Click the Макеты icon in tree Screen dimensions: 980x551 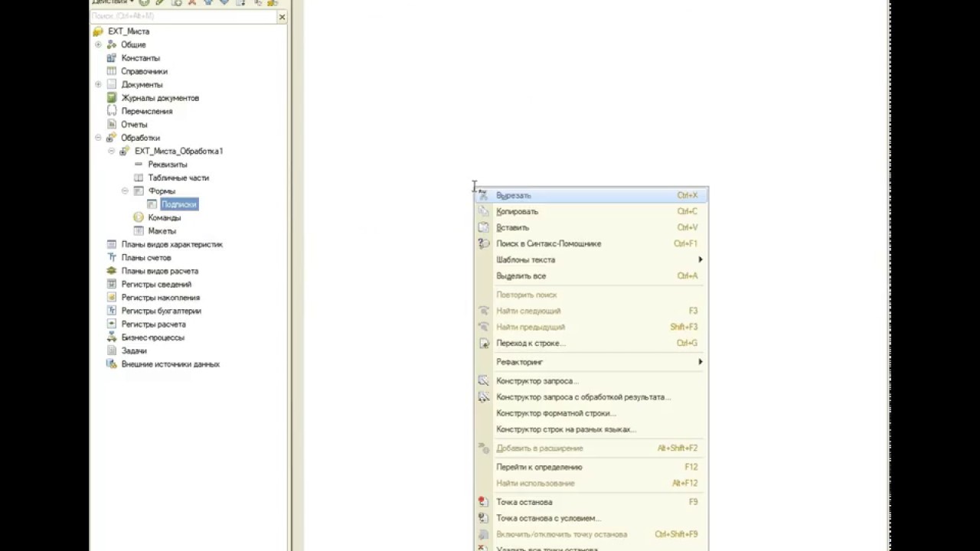click(139, 230)
